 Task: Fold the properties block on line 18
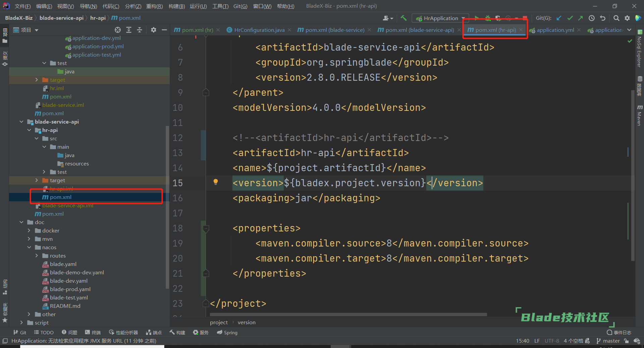(x=206, y=228)
